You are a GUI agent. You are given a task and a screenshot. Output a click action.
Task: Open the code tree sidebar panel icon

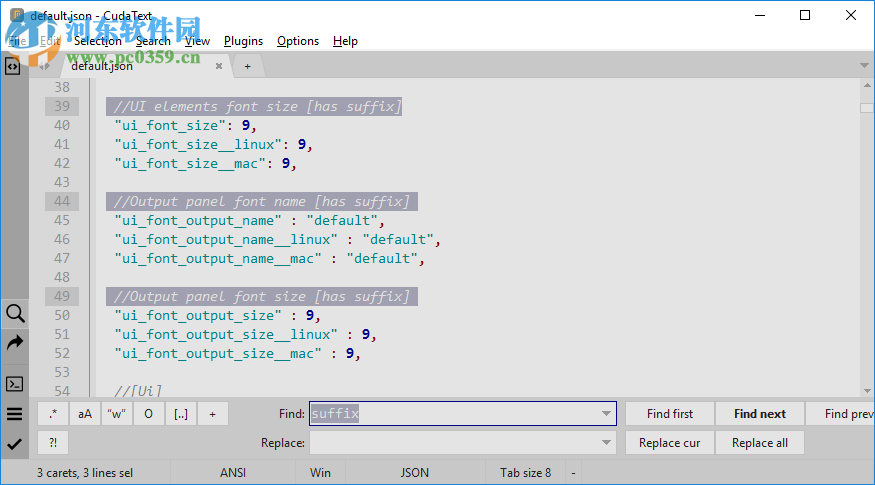click(x=12, y=66)
